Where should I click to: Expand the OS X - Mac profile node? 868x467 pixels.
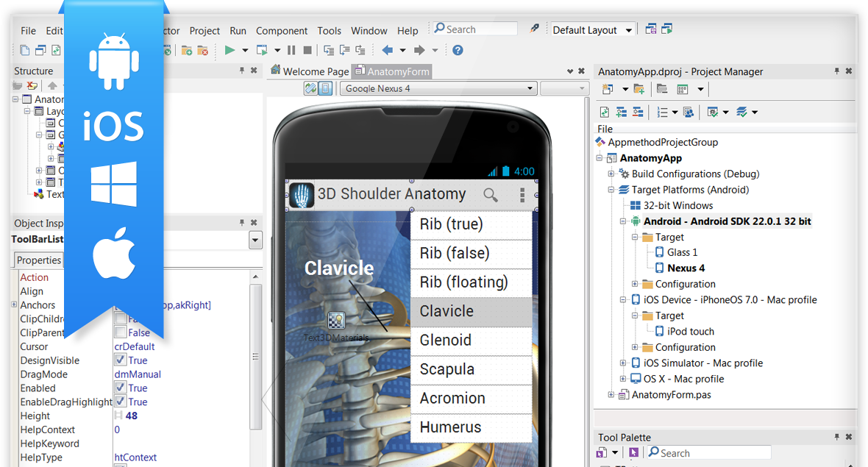tap(623, 379)
